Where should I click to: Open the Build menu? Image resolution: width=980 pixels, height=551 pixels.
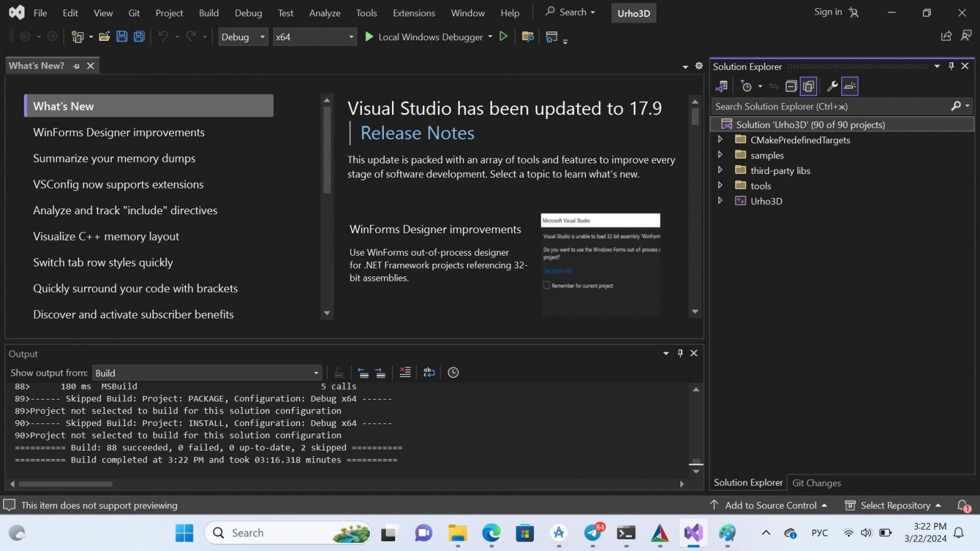tap(209, 13)
